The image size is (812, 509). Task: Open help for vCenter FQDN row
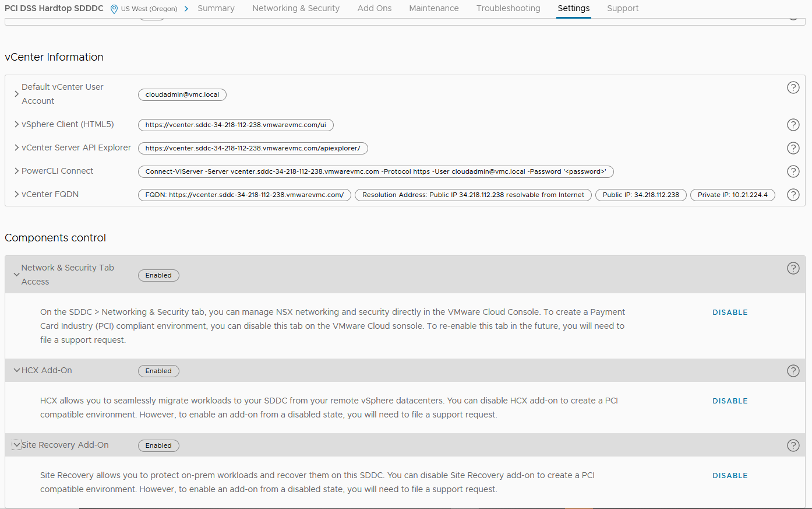[x=793, y=195]
